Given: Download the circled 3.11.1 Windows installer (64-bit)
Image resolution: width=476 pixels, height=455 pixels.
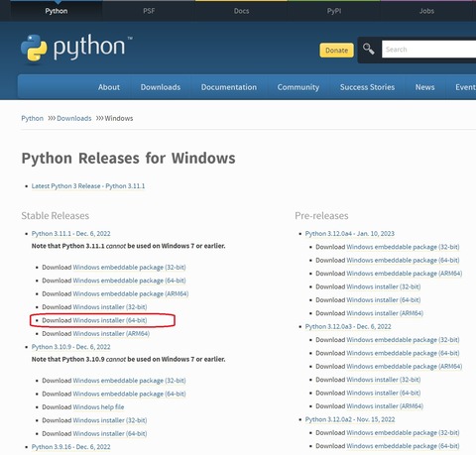Looking at the screenshot, I should [x=110, y=320].
